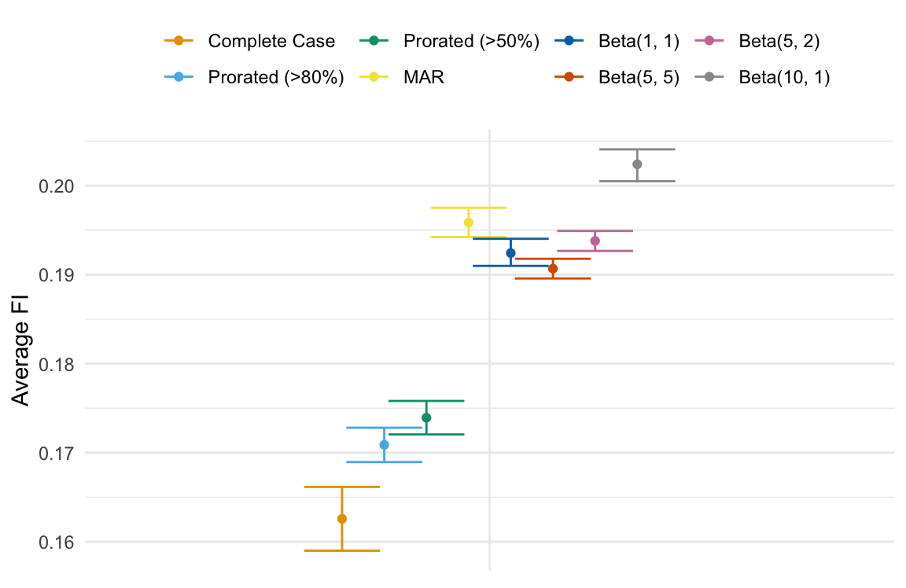Click the pink data point in the plot
This screenshot has height=588, width=906.
click(595, 241)
